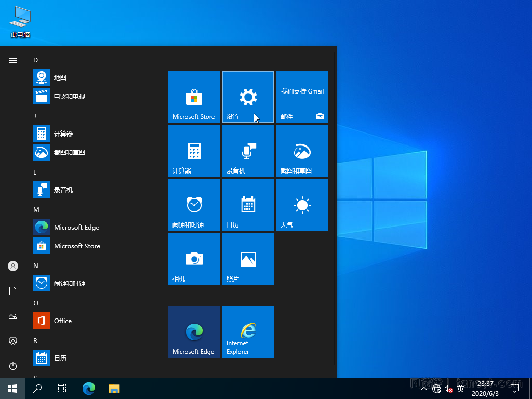Open Microsoft Store from the app list
Image resolution: width=532 pixels, height=399 pixels.
(x=95, y=246)
